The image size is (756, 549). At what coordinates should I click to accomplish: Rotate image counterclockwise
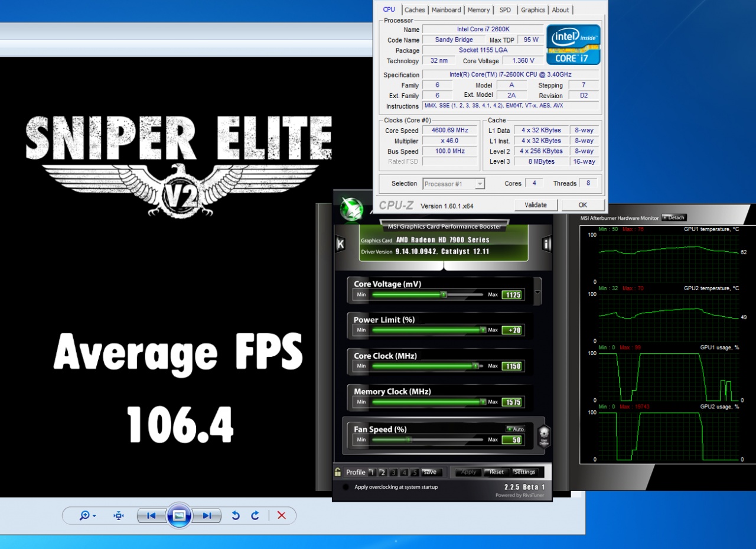pos(235,516)
